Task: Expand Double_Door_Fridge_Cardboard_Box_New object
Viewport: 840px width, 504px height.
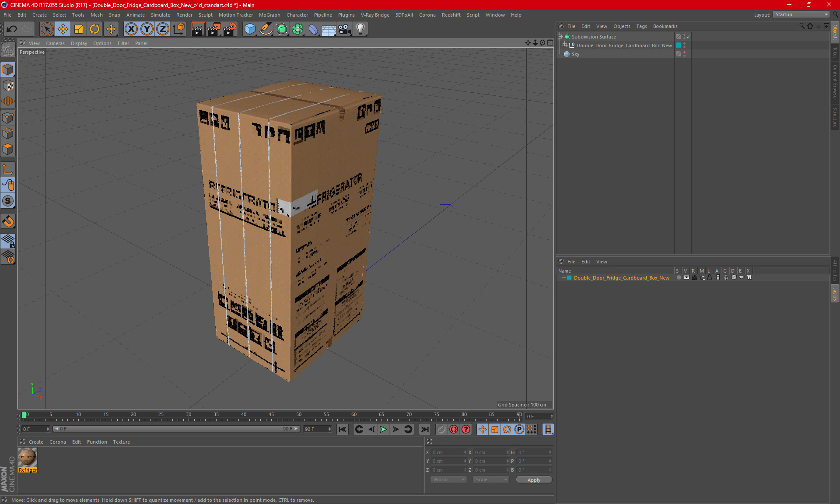Action: coord(564,45)
